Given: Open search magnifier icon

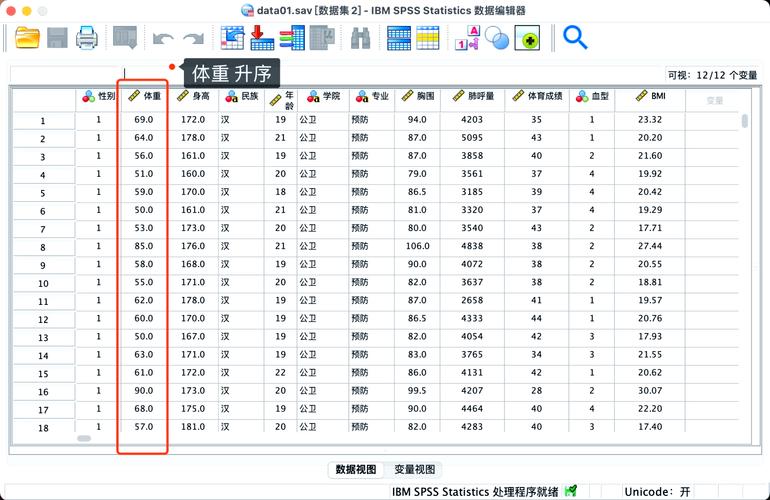Looking at the screenshot, I should click(x=575, y=38).
